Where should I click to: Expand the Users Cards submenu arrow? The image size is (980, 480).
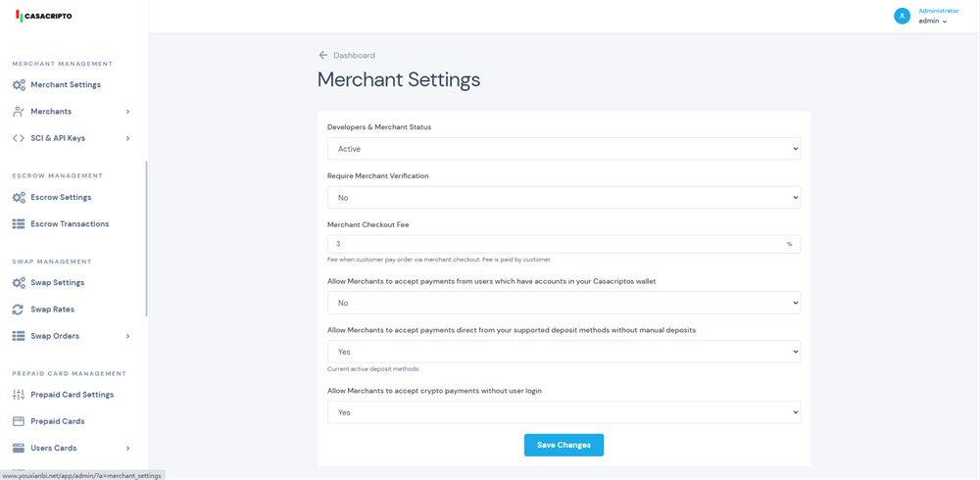tap(127, 448)
